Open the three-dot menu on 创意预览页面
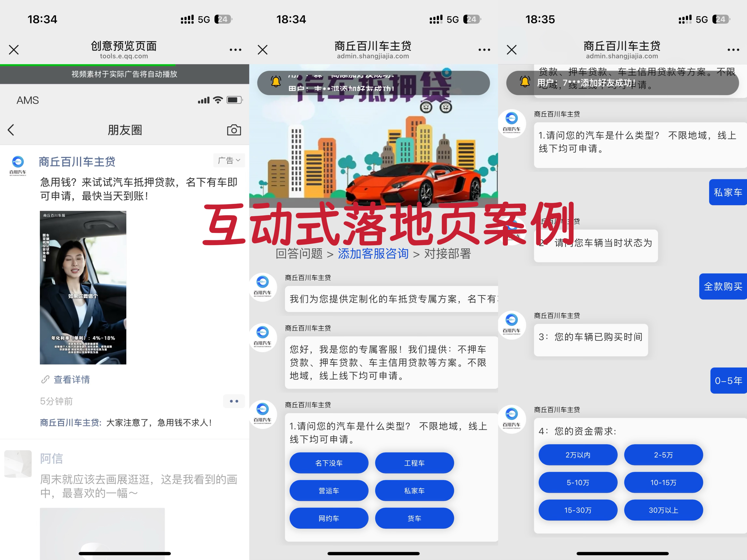The image size is (747, 560). [x=235, y=50]
